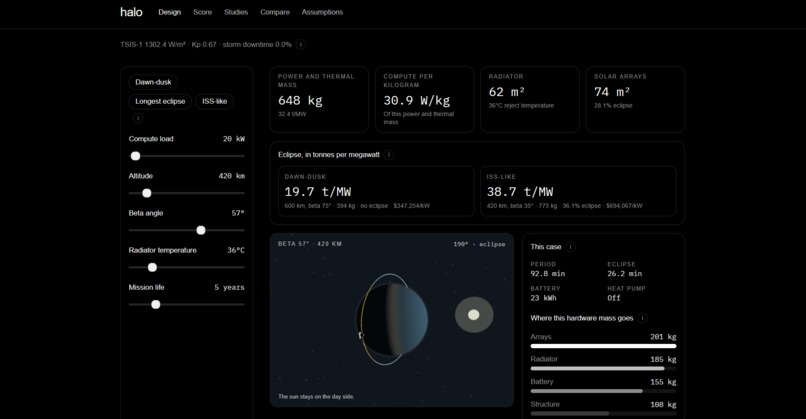Image resolution: width=806 pixels, height=419 pixels.
Task: Click the '5 years' mission life value
Action: 229,287
